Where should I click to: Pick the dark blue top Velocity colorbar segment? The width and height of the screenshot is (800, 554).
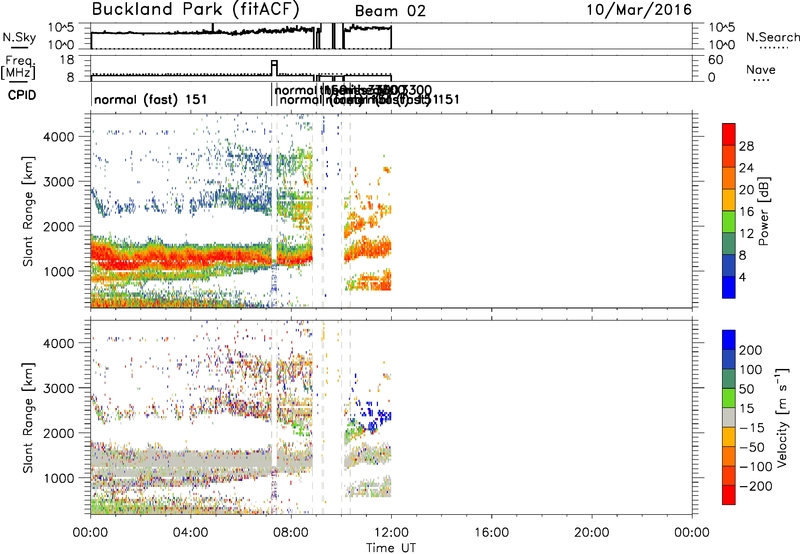(x=729, y=340)
